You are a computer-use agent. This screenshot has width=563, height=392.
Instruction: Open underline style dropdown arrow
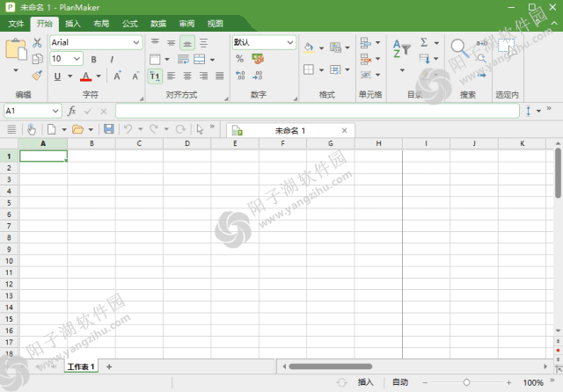70,76
